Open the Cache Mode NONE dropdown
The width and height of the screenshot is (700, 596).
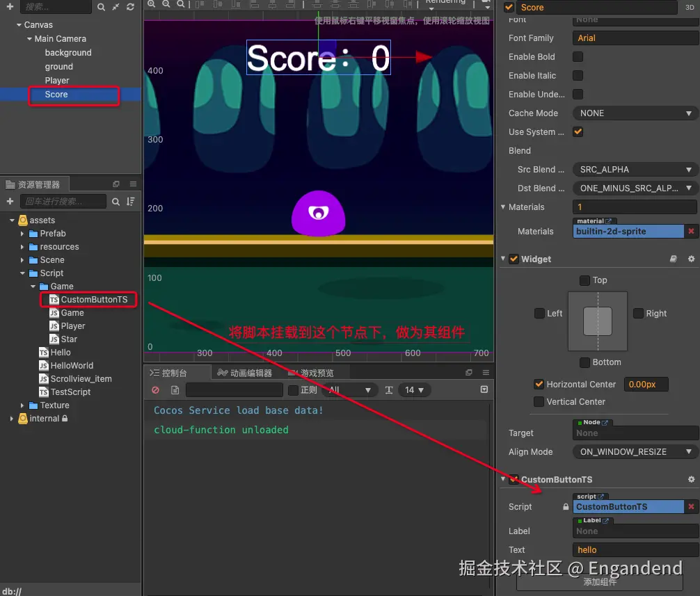635,113
